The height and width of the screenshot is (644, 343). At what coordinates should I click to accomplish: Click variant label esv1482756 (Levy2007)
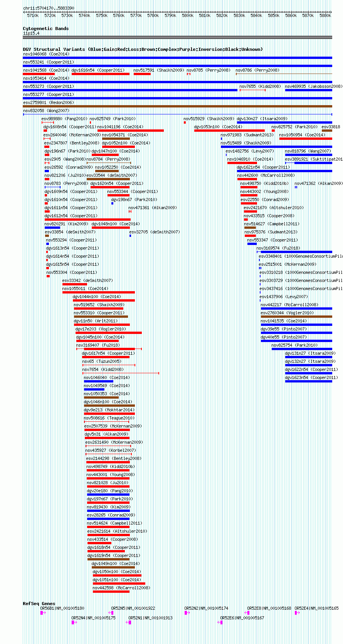(250, 151)
